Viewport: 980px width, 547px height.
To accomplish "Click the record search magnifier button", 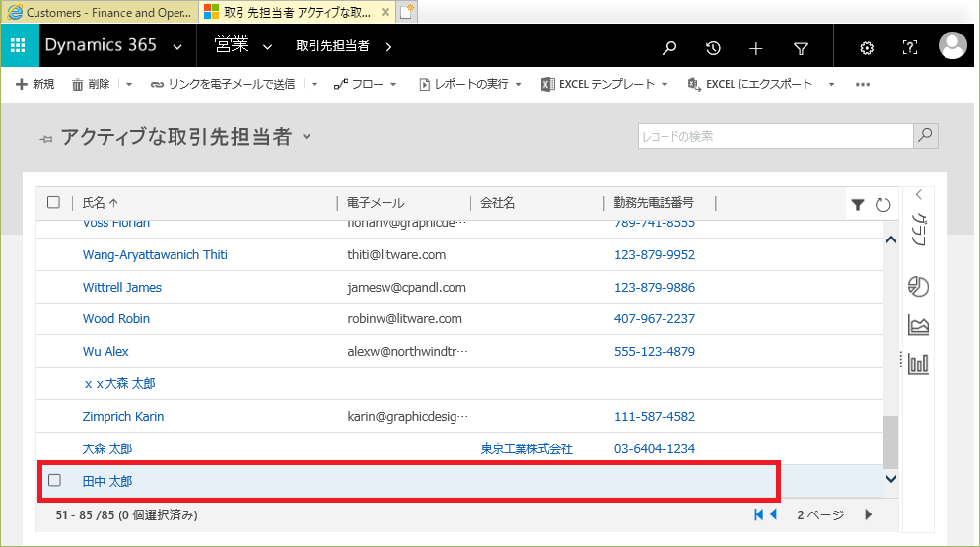I will (x=926, y=136).
